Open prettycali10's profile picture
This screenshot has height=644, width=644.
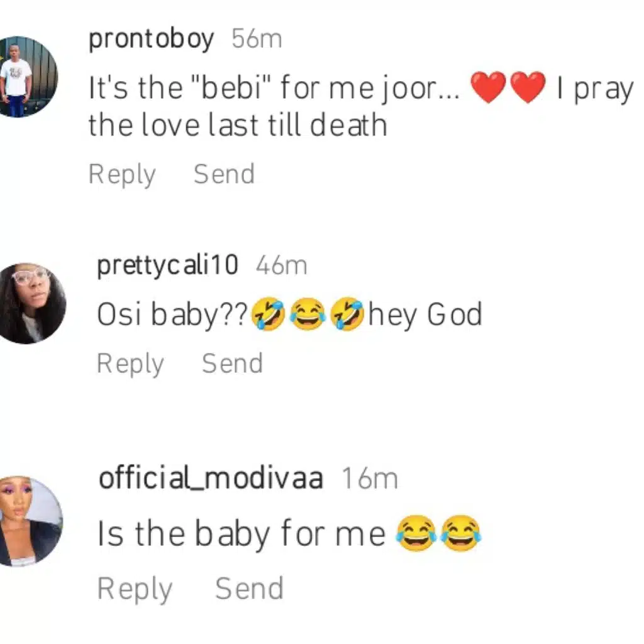31,303
